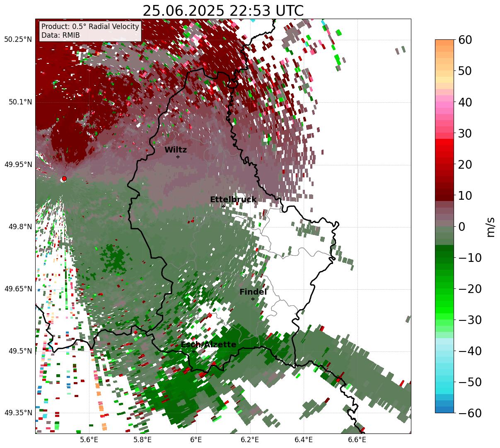This screenshot has width=500, height=448.
Task: Pick the orange 60 m/s colorbar top
Action: (x=444, y=42)
